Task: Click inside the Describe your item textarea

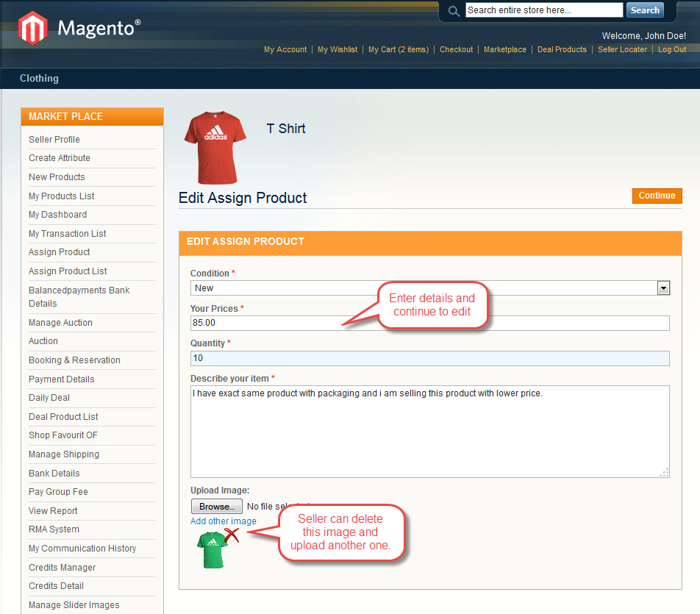Action: tap(429, 432)
